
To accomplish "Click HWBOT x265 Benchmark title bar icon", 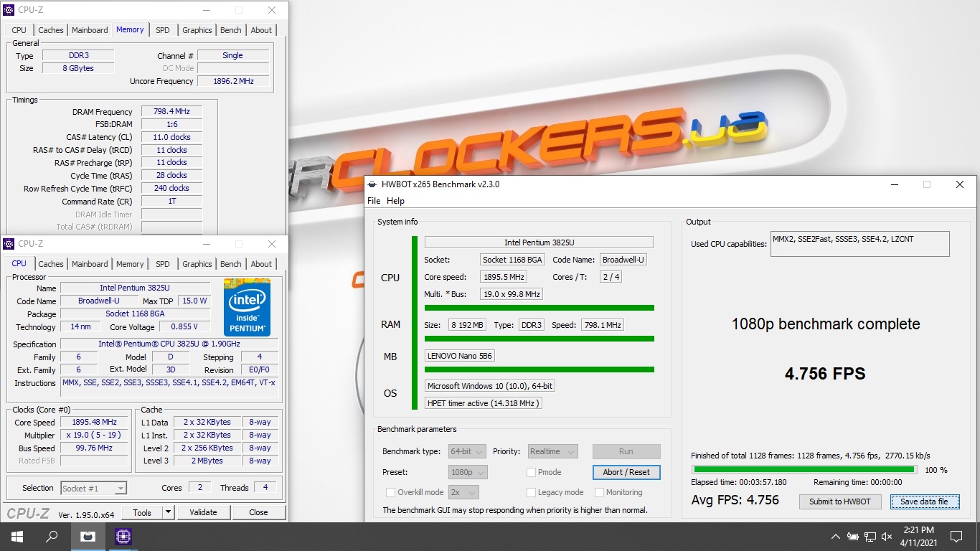I will [x=373, y=184].
